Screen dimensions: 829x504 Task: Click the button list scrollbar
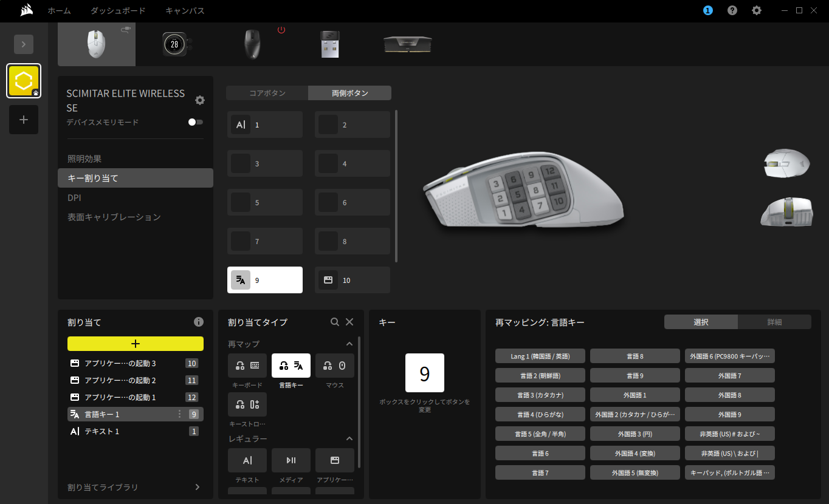pos(396,186)
